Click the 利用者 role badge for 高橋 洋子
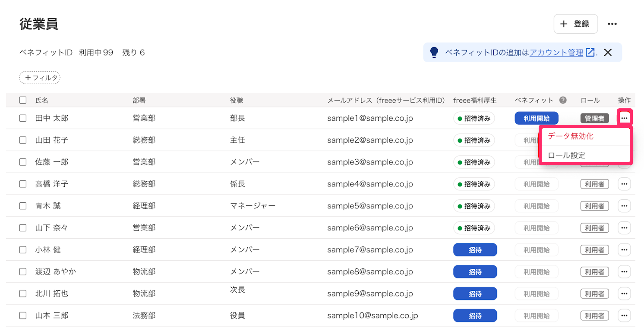 point(594,184)
